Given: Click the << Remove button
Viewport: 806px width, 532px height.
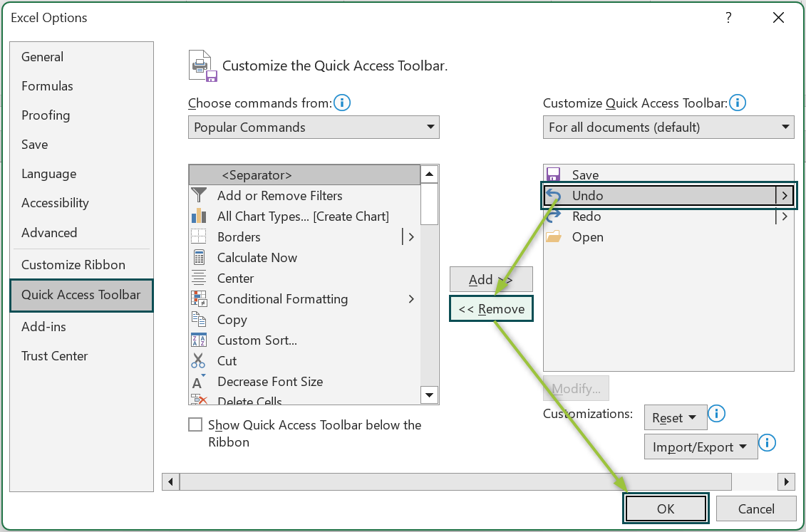Looking at the screenshot, I should (x=491, y=308).
